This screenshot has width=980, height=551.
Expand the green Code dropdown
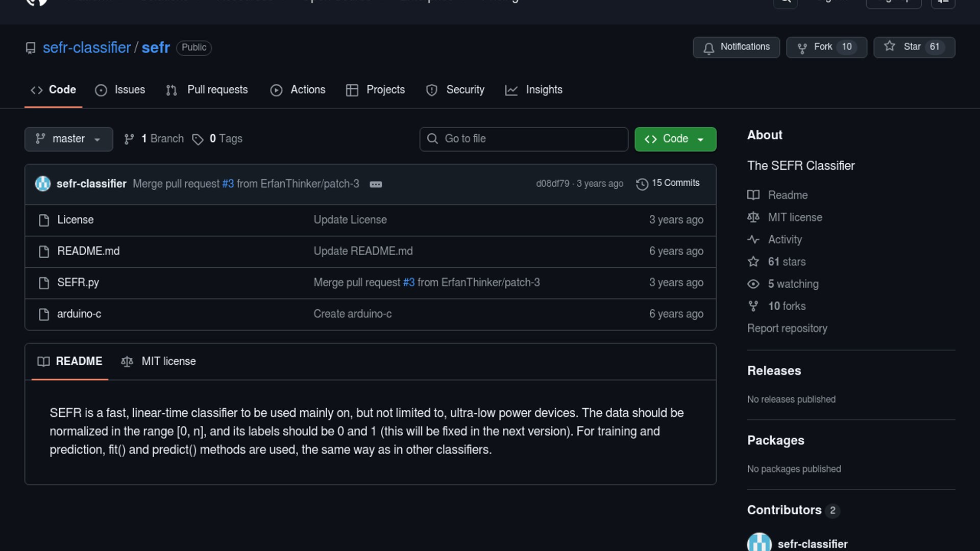tap(675, 139)
